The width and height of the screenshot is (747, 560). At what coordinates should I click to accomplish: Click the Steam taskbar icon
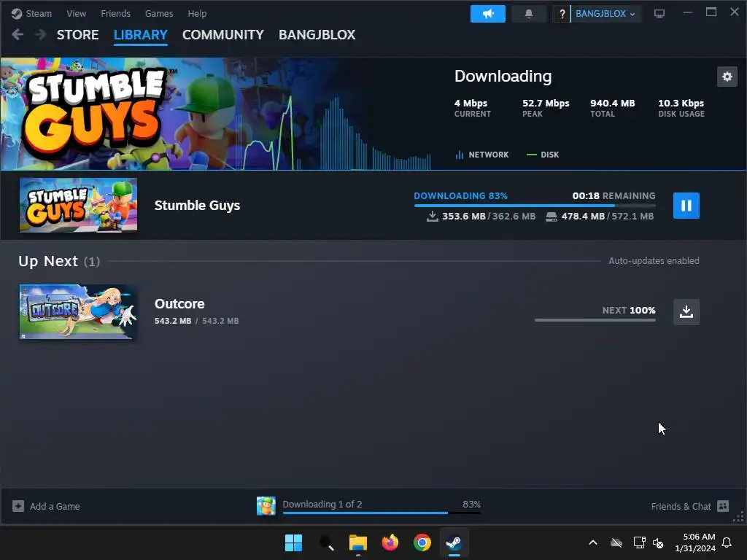pos(454,542)
